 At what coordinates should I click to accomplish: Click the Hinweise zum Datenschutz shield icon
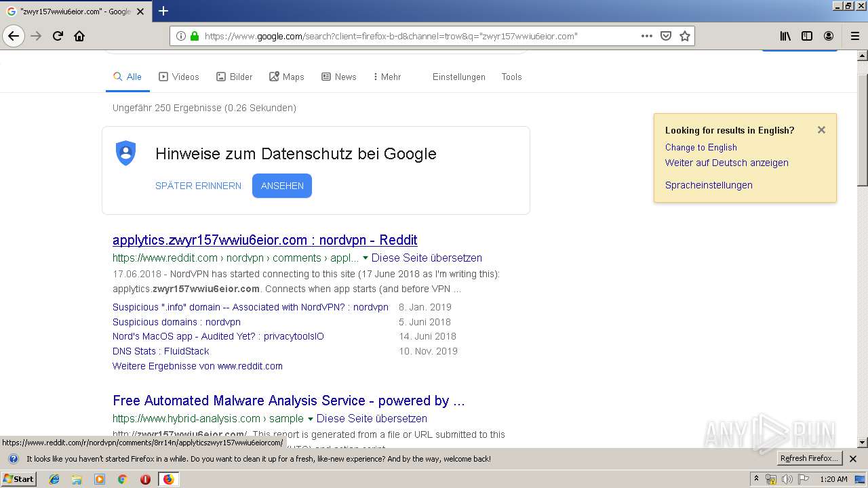point(126,153)
